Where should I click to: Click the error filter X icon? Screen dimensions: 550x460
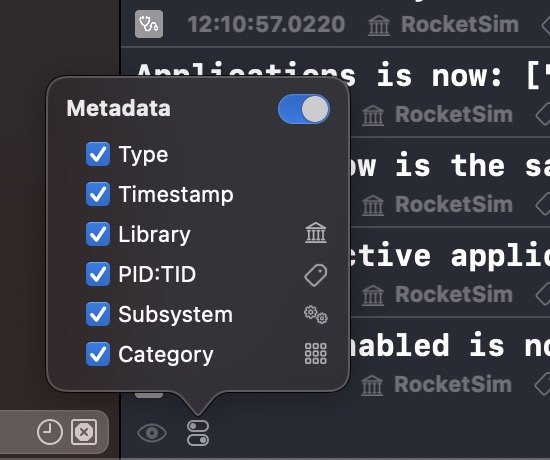[x=84, y=432]
